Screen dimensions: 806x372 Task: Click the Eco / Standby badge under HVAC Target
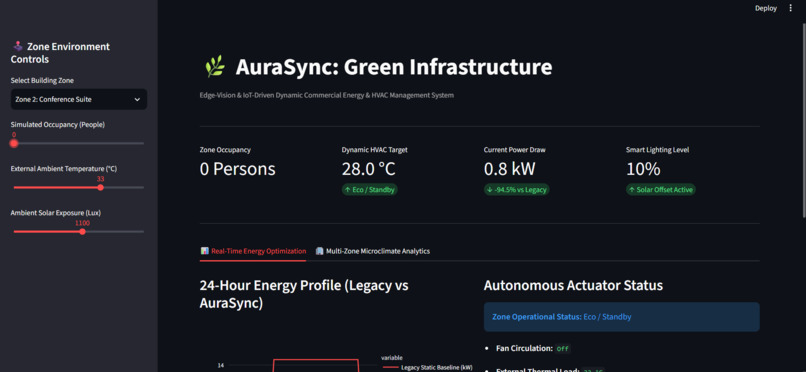[x=370, y=190]
